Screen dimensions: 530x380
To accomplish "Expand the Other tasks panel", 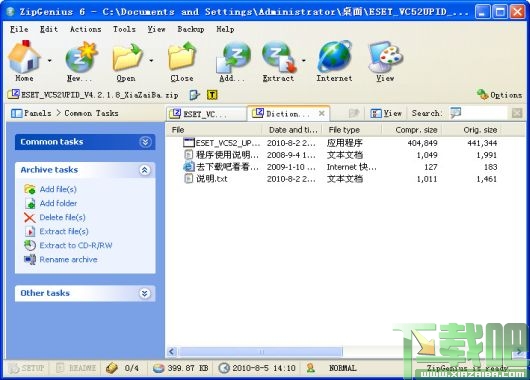I will pyautogui.click(x=145, y=293).
